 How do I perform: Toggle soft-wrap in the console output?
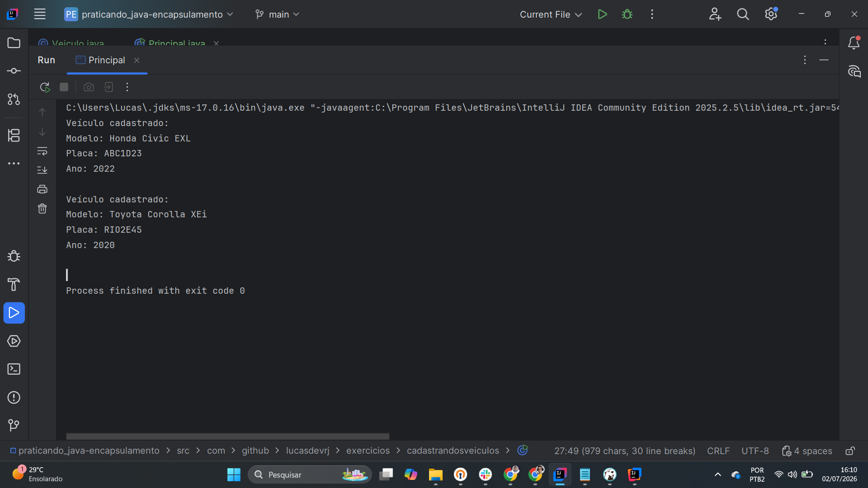click(42, 151)
